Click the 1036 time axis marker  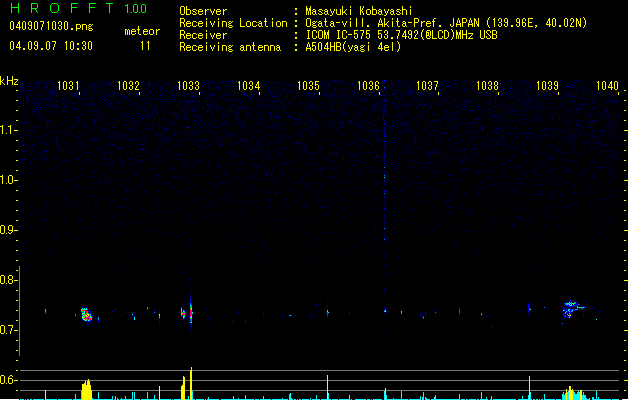point(368,85)
